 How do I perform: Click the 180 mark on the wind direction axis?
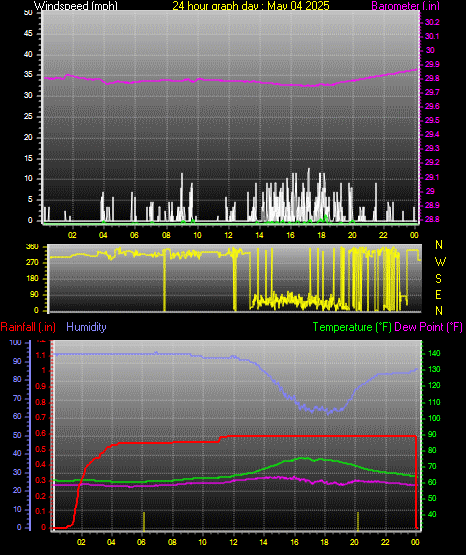click(32, 279)
